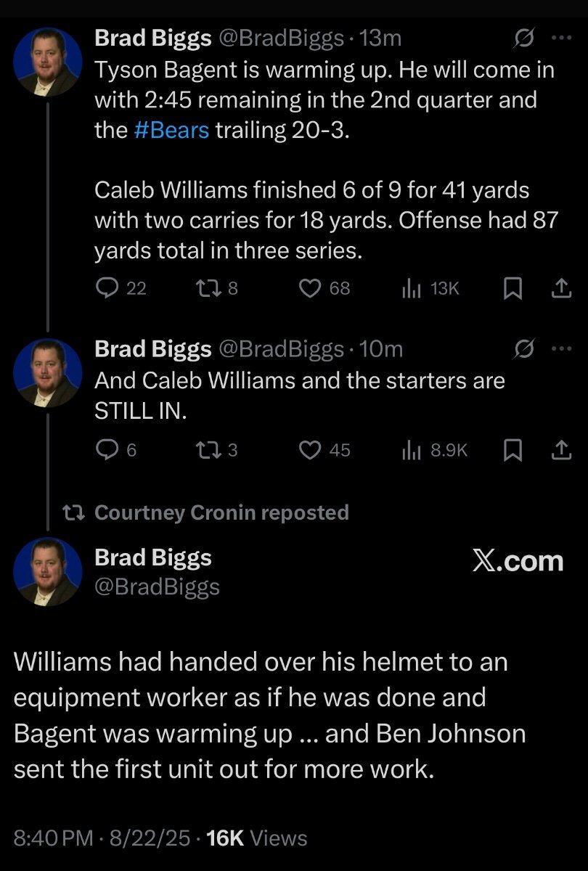Bookmark the Tyson Bagent tweet
This screenshot has height=871, width=588.
coord(513,289)
